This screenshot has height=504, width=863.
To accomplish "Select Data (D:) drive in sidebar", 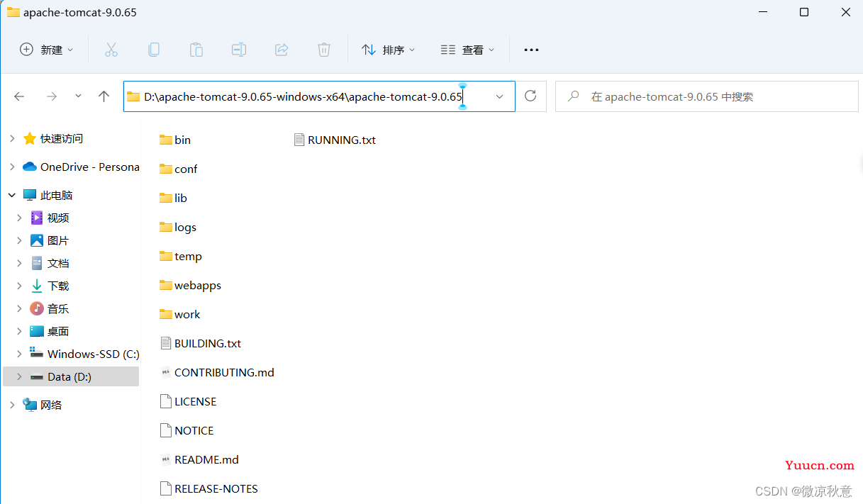I will [69, 376].
